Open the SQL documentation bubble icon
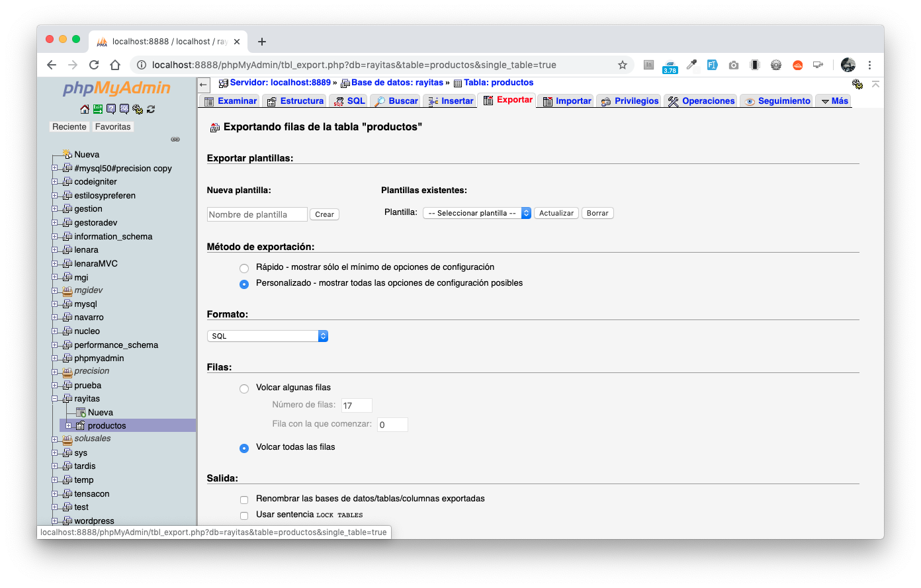Image resolution: width=921 pixels, height=588 pixels. point(124,109)
